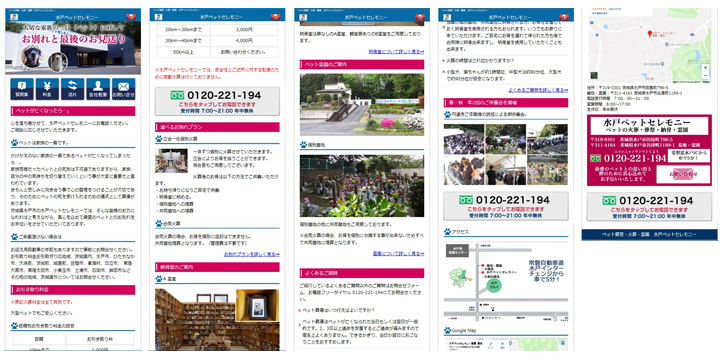Click the round white cat photo in the banner

point(57,63)
